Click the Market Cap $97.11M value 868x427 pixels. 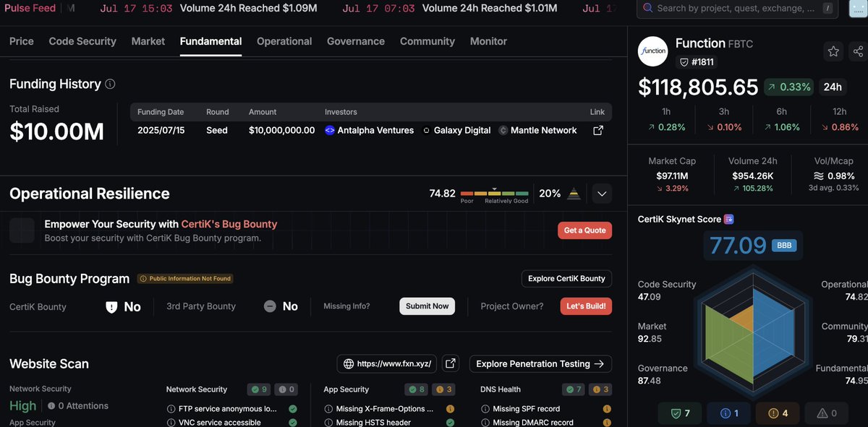pyautogui.click(x=672, y=176)
